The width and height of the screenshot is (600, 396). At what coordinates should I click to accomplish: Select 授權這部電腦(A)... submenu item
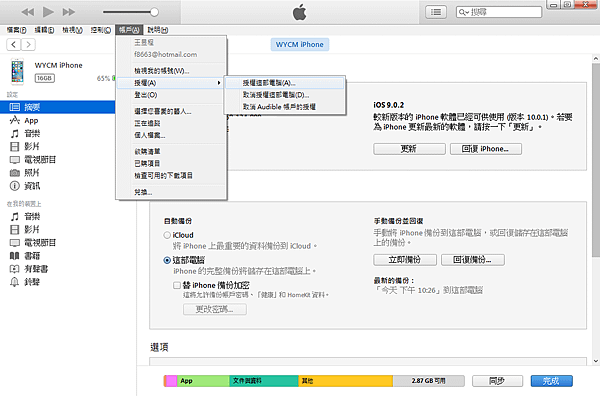coord(285,83)
